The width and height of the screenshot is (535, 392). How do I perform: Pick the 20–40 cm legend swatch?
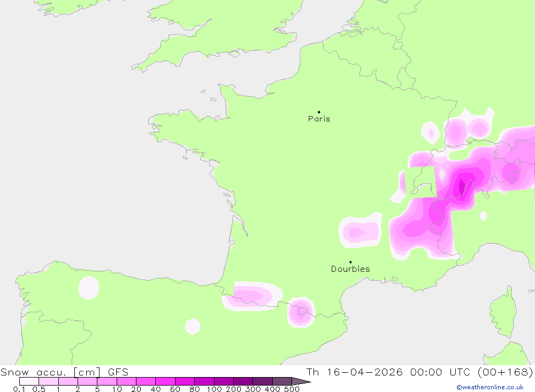point(146,381)
